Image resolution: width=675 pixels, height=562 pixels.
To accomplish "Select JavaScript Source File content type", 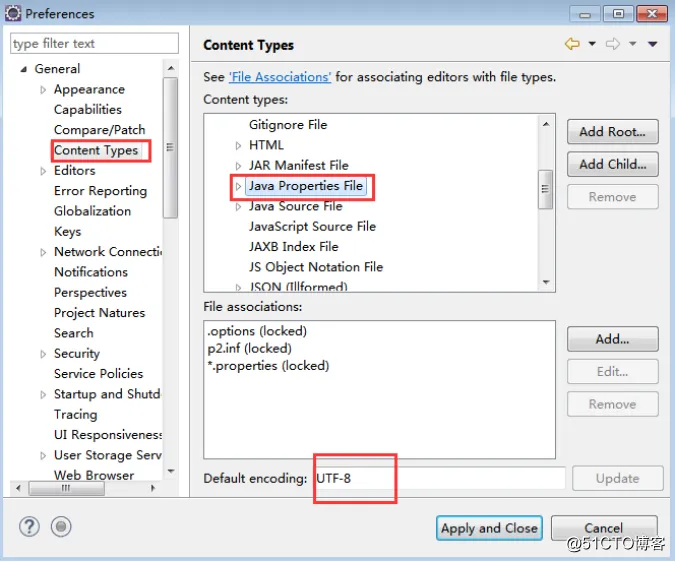I will (312, 227).
